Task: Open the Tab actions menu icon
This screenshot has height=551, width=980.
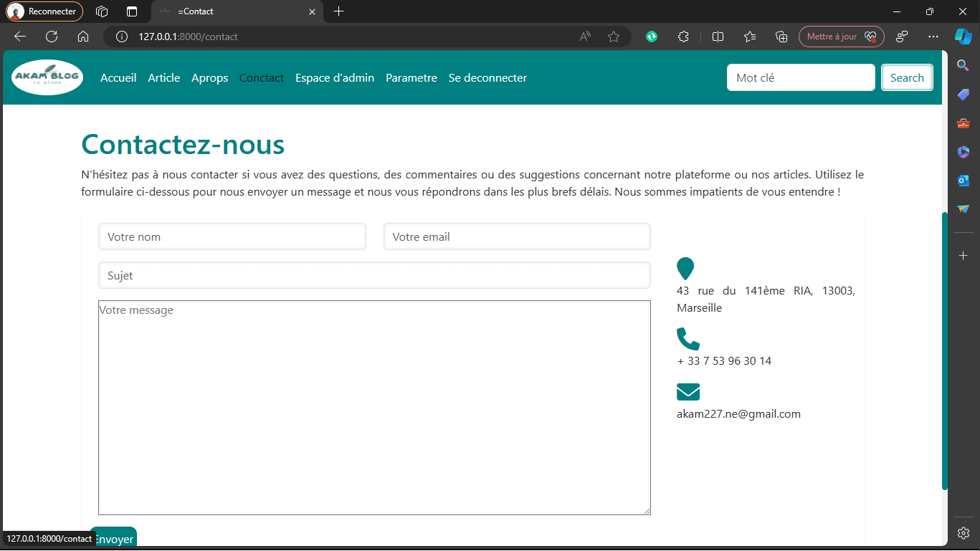Action: tap(131, 11)
